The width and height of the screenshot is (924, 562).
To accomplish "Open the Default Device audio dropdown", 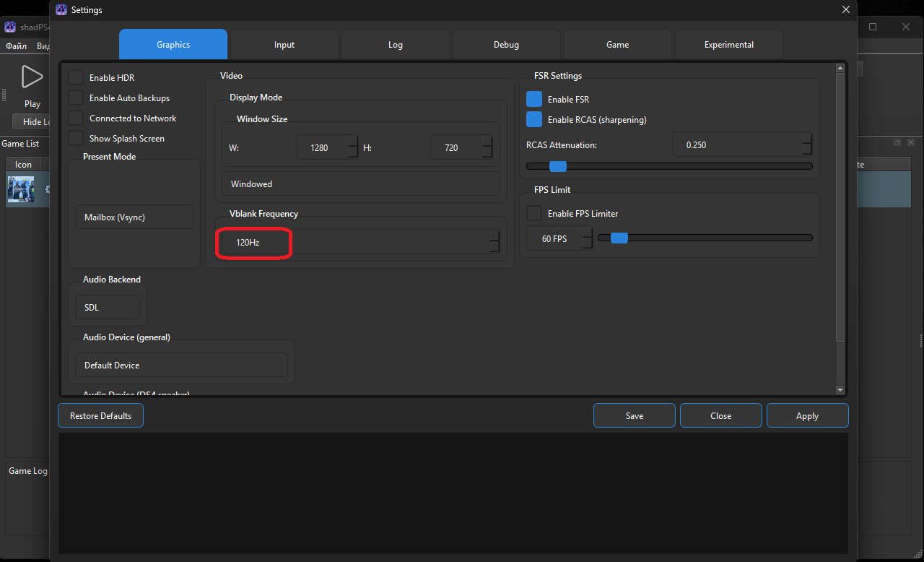I will (x=181, y=365).
